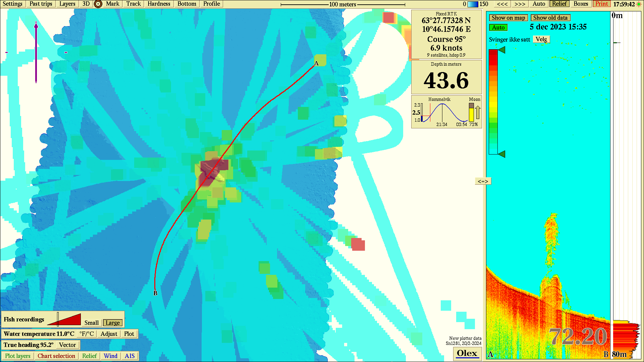
Task: Click waypoint marker A on the map
Action: tap(316, 63)
